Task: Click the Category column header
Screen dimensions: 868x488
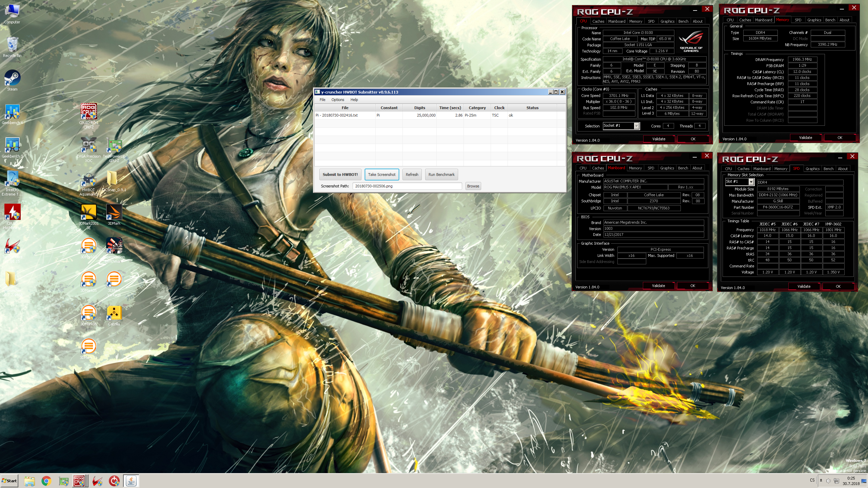Action: coord(477,108)
